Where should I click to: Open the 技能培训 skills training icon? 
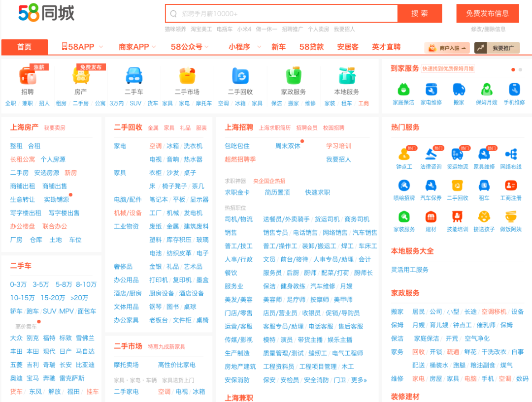point(457,216)
